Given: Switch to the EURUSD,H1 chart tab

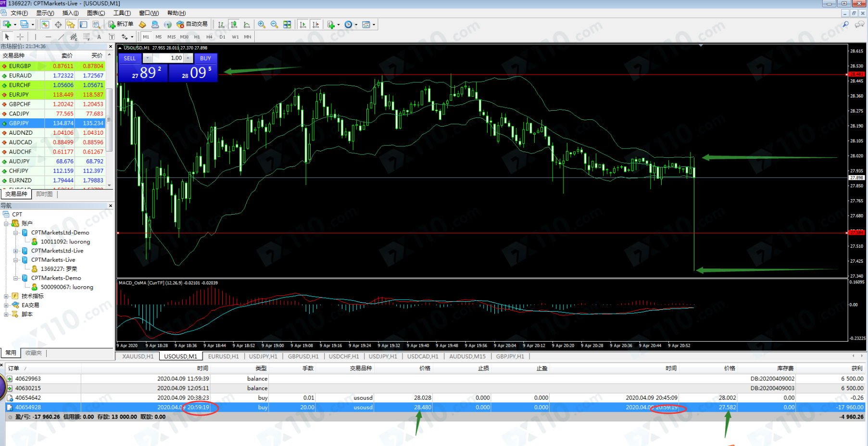Looking at the screenshot, I should [223, 357].
